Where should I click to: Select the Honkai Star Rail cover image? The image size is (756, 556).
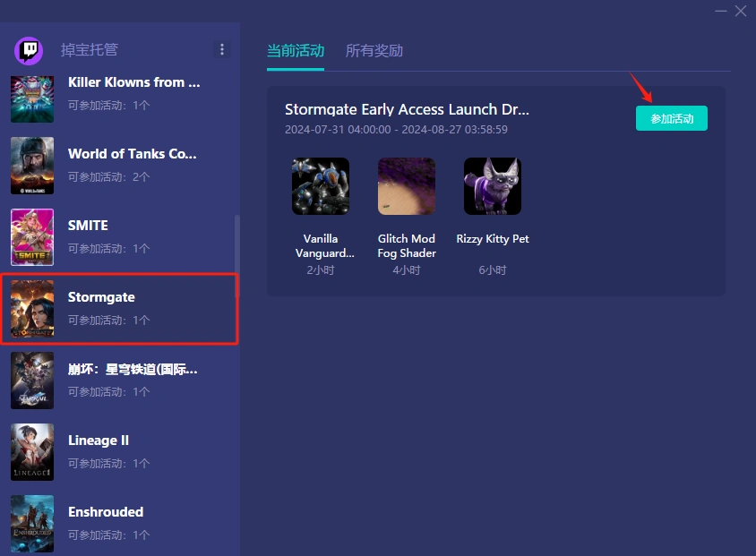point(32,381)
